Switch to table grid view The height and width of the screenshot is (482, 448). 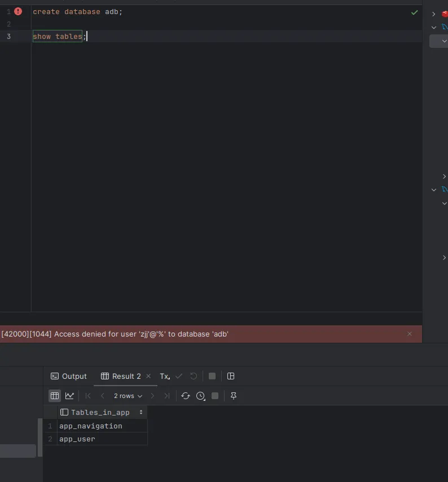pos(54,396)
